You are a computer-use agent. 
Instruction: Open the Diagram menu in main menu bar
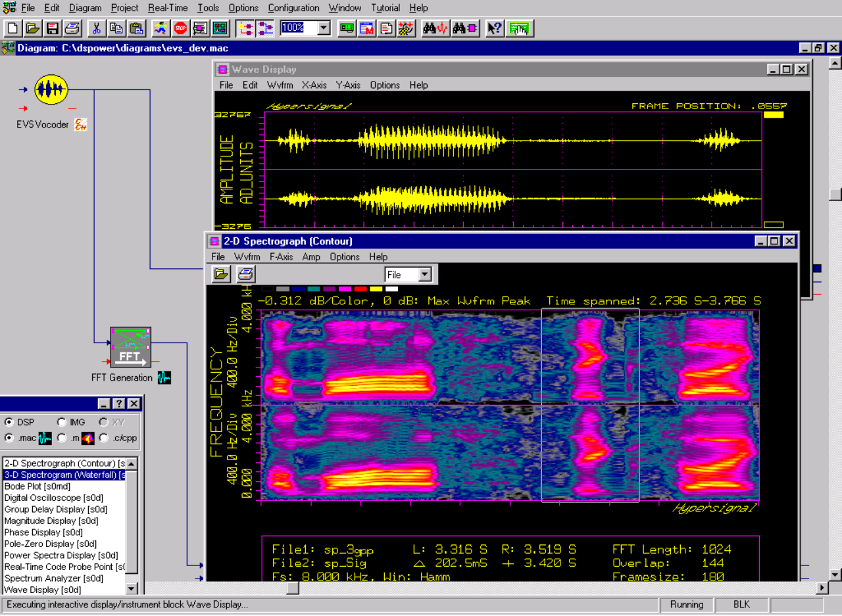85,8
